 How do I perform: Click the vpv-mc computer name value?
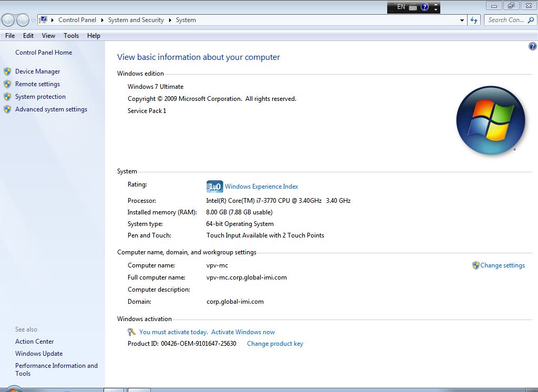pos(217,265)
